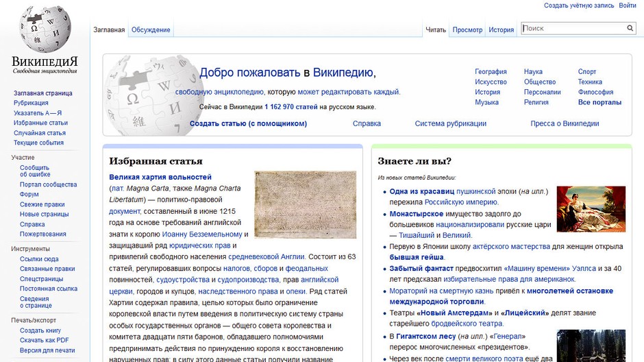The image size is (644, 362).
Task: Click Сообщить об ошибке link
Action: 35,171
